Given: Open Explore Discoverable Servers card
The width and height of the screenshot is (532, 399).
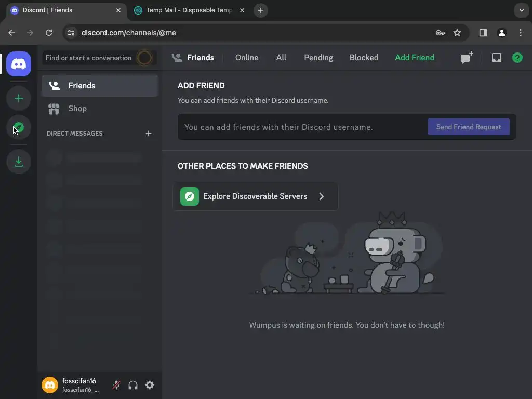Looking at the screenshot, I should (x=256, y=196).
